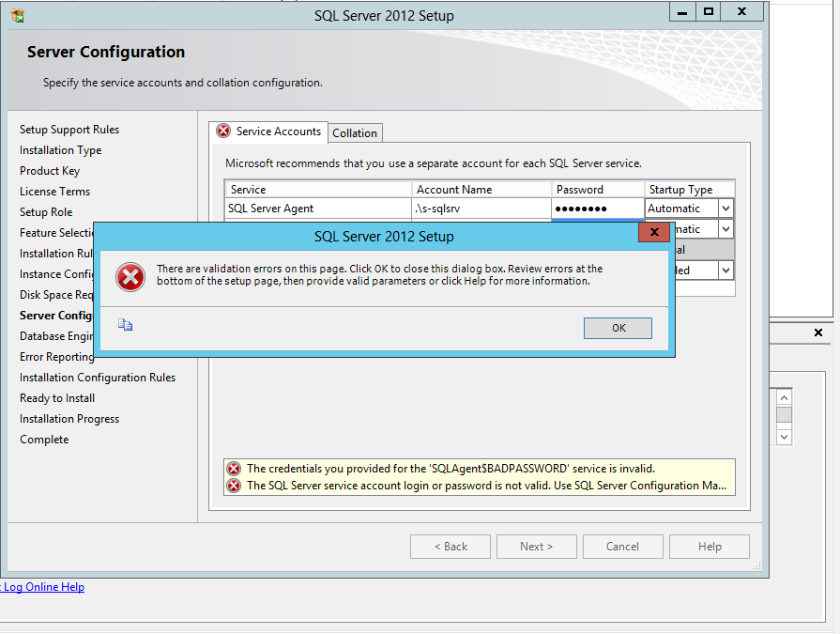Image resolution: width=840 pixels, height=634 pixels.
Task: Open Help for this setup page
Action: [x=710, y=547]
